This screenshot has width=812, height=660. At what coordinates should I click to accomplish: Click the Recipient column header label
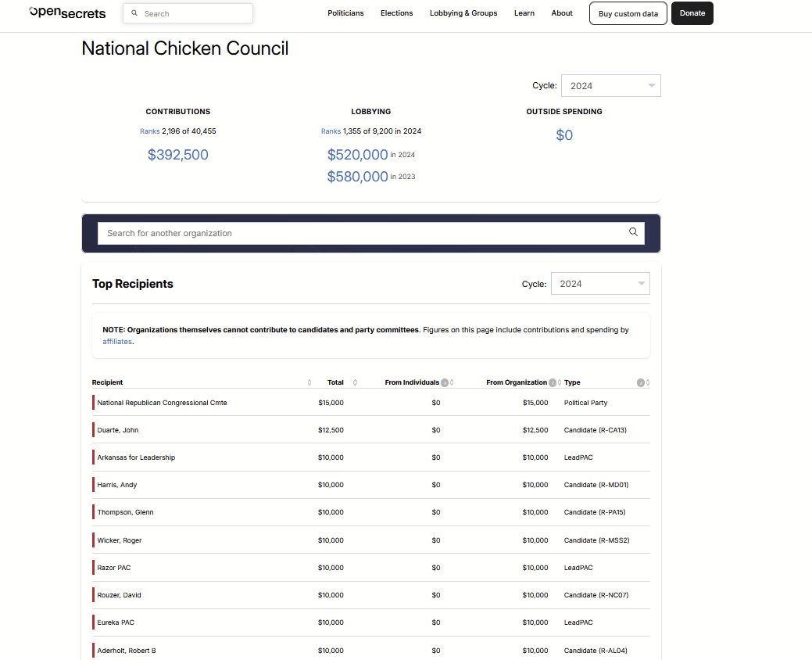(107, 382)
